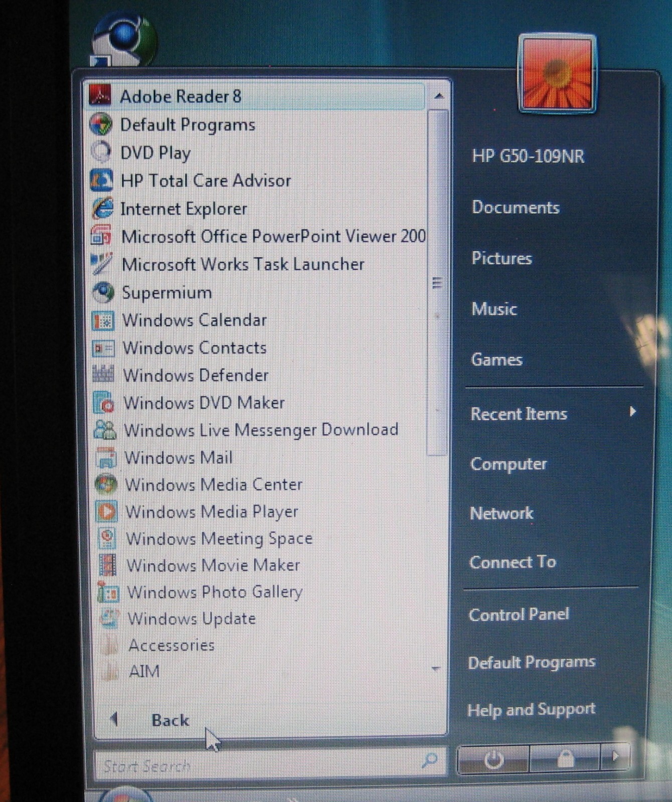672x802 pixels.
Task: Open Default Programs in right pane
Action: (x=532, y=663)
